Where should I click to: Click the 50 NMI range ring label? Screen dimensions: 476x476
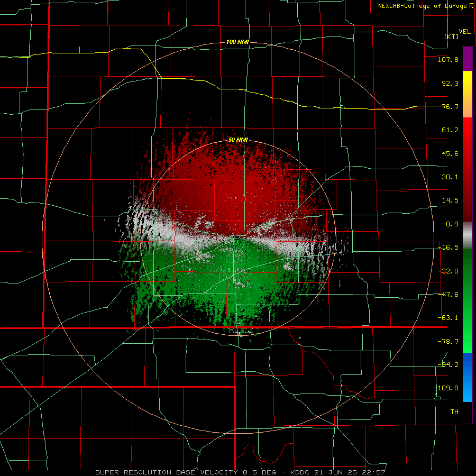(x=238, y=140)
